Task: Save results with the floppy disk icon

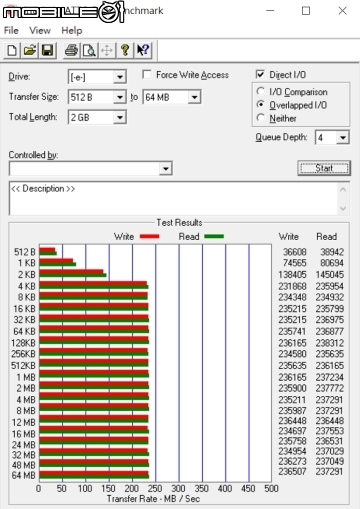Action: (47, 51)
